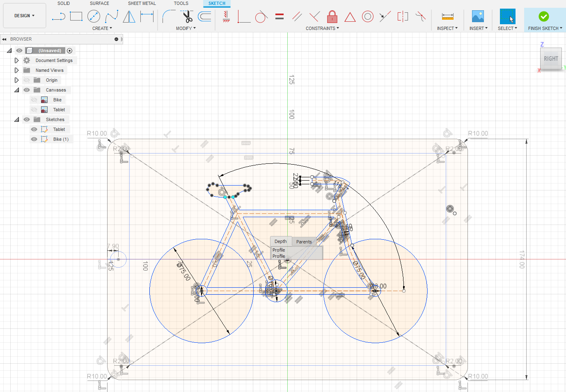This screenshot has height=392, width=566.
Task: Select the Parents tab in popup
Action: pyautogui.click(x=304, y=242)
